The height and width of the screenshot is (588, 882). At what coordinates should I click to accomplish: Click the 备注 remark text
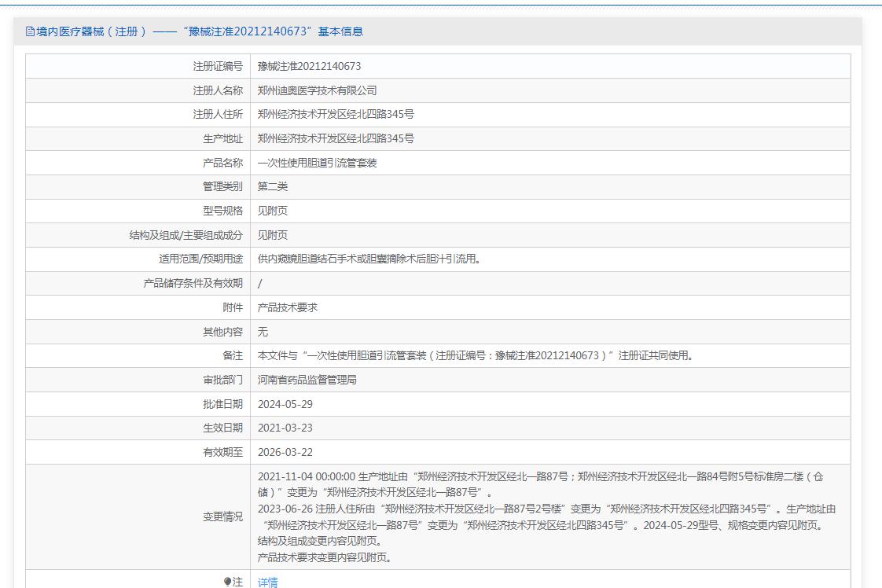475,356
